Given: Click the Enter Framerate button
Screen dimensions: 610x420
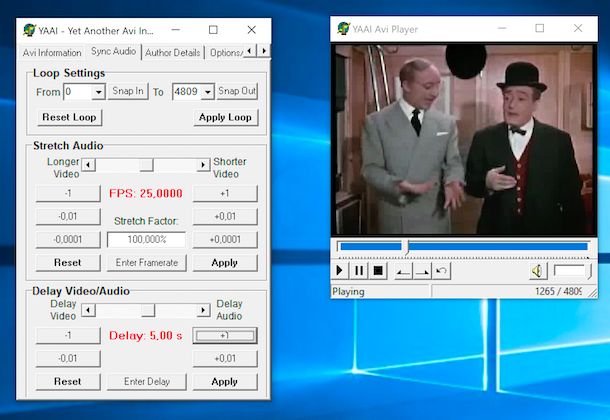Looking at the screenshot, I should [x=147, y=262].
